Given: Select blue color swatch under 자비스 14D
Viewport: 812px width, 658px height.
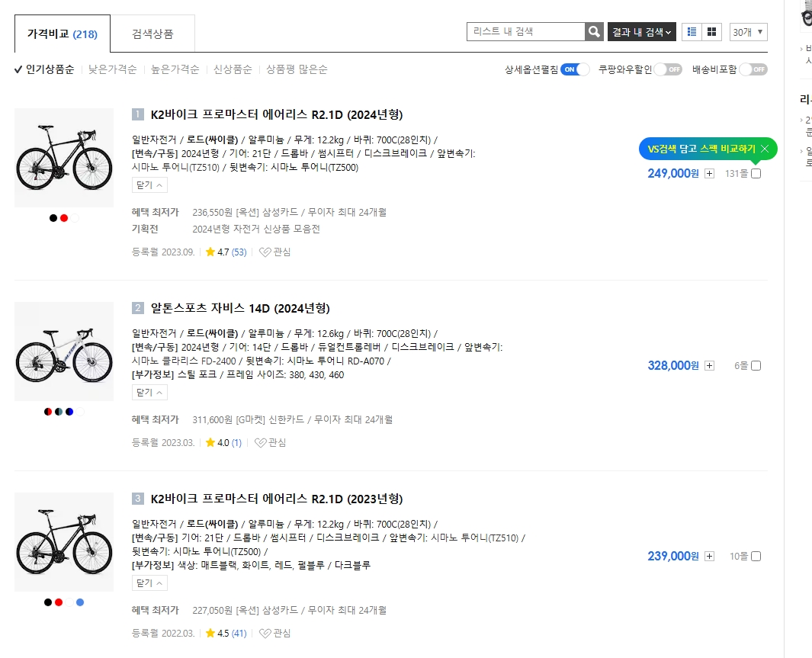Looking at the screenshot, I should tap(69, 412).
